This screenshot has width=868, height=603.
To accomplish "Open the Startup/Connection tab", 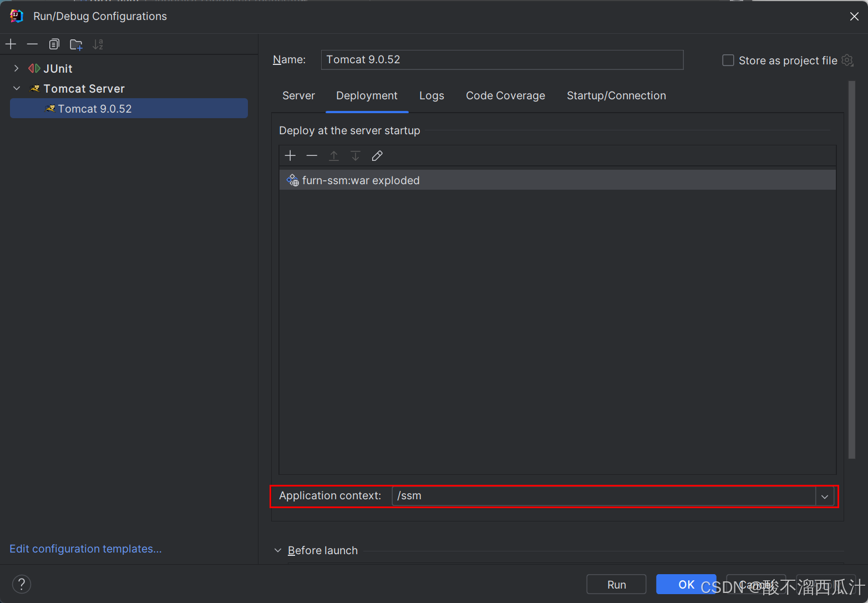I will click(x=616, y=95).
